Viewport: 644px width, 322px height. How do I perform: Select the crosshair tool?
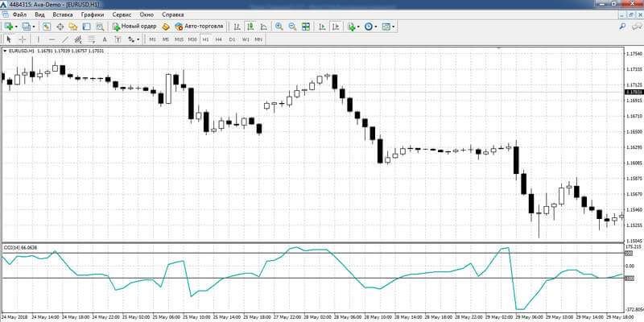pyautogui.click(x=23, y=39)
